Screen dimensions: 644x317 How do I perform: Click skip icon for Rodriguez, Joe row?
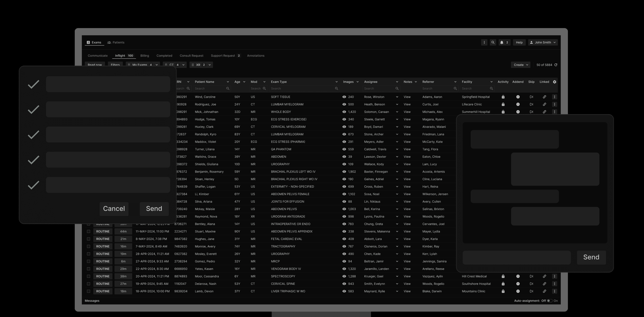[x=531, y=104]
